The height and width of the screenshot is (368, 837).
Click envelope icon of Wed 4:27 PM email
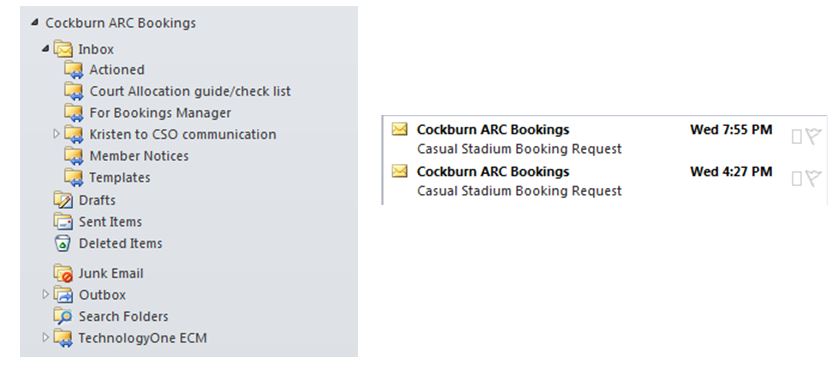click(400, 171)
